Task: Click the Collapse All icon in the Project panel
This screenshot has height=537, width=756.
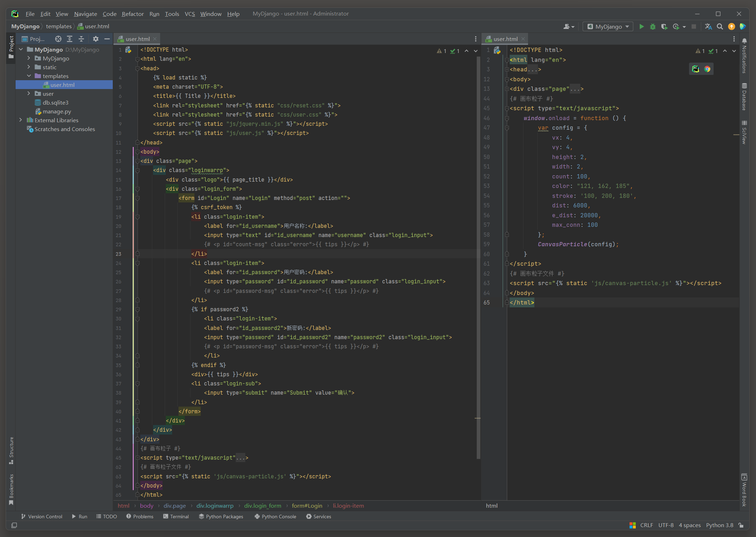Action: click(x=81, y=39)
